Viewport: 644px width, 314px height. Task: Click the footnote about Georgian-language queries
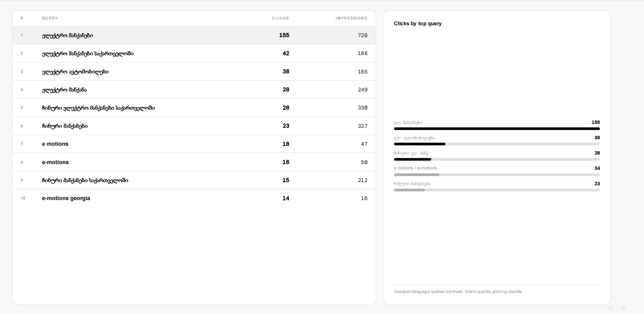tap(458, 291)
